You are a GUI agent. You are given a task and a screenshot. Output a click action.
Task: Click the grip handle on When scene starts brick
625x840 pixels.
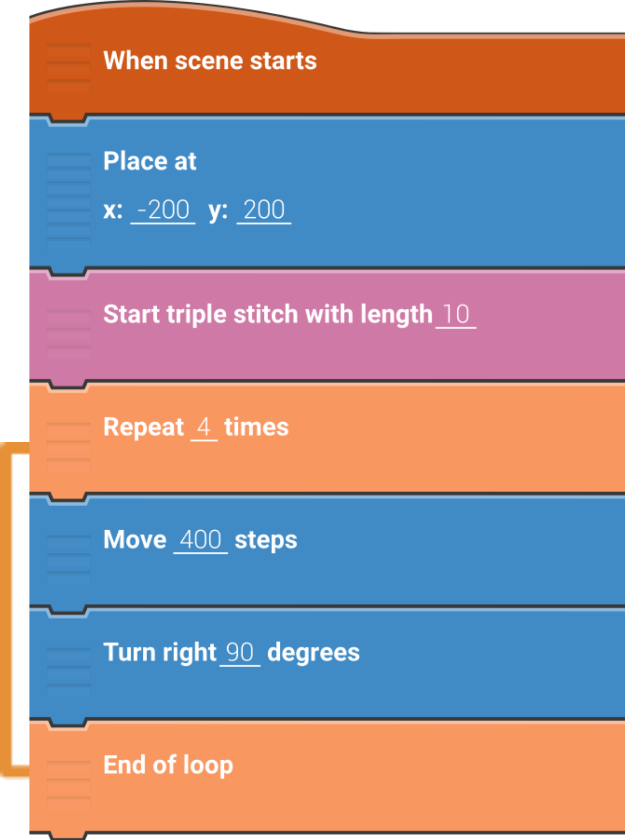[x=68, y=67]
